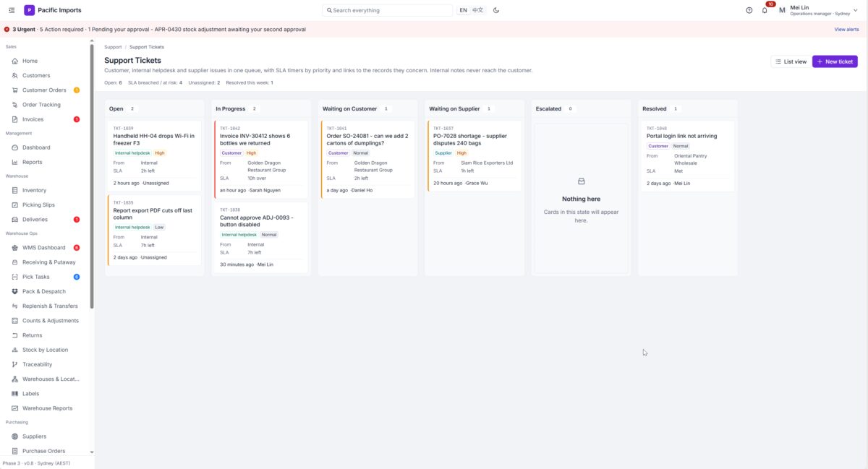Click Sarah Nguyen assignee name
The height and width of the screenshot is (469, 868).
click(x=265, y=190)
